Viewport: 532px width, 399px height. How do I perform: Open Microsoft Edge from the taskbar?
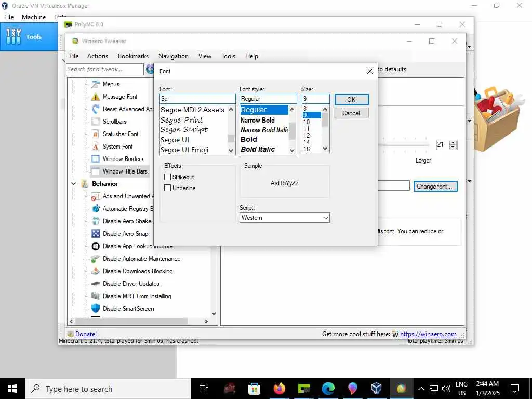click(x=328, y=389)
